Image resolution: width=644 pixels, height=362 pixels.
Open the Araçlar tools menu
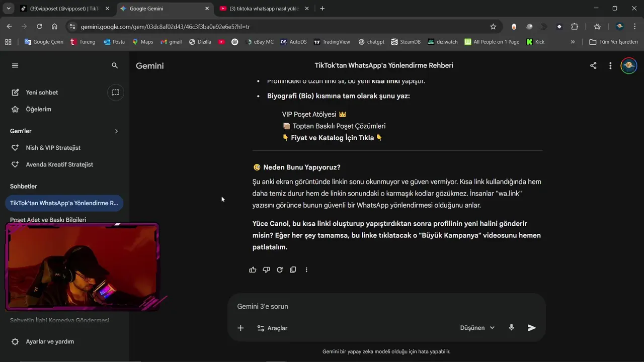tap(272, 328)
